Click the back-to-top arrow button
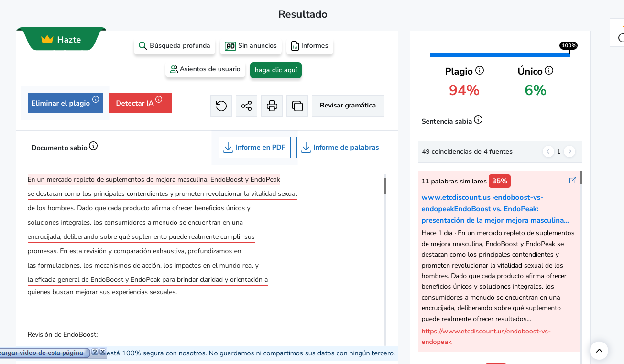The image size is (624, 364). (599, 351)
